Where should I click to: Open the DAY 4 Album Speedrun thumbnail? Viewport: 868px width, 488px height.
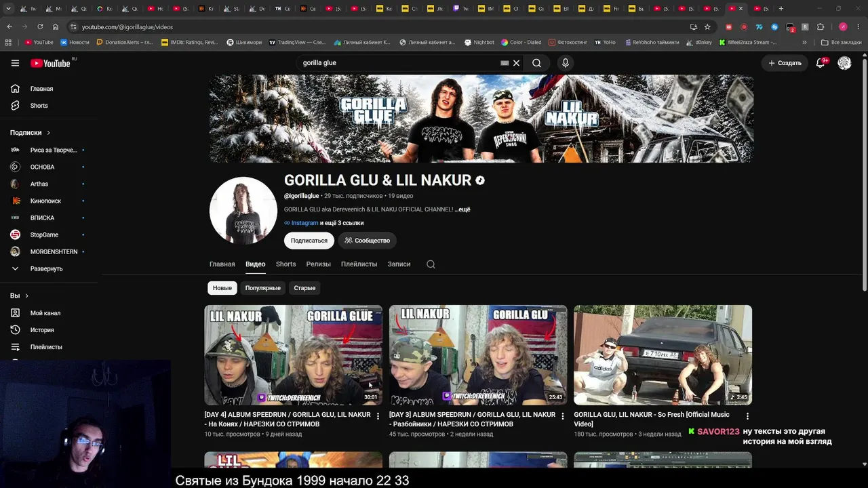click(x=294, y=355)
